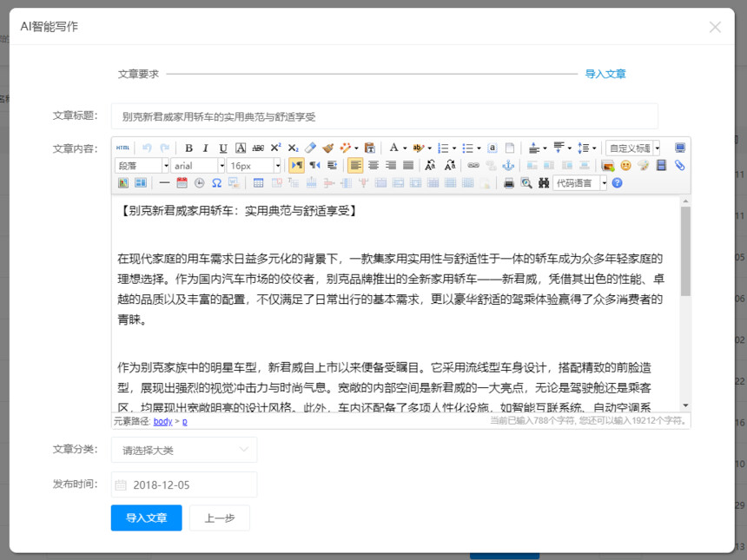This screenshot has width=747, height=560.
Task: Open the 请选择大类 category dropdown
Action: (184, 450)
